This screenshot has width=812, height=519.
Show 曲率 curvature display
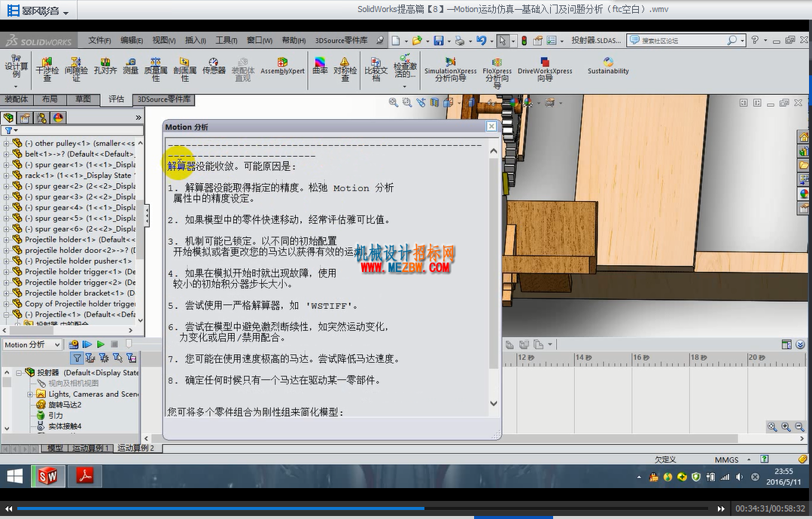tap(320, 66)
